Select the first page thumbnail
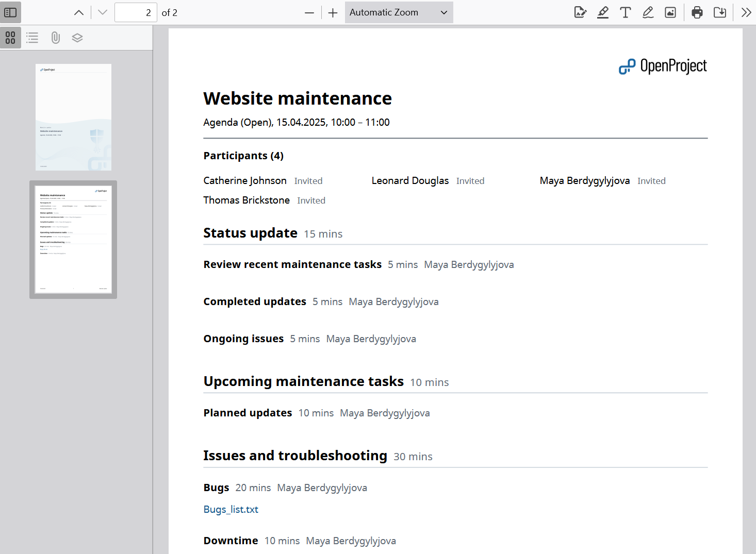This screenshot has width=756, height=554. tap(73, 116)
